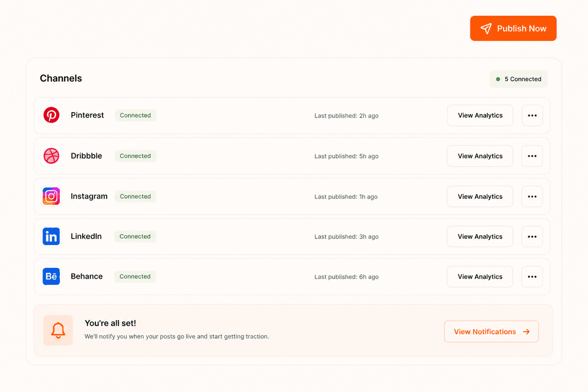Screen dimensions: 588x392
Task: Click the LinkedIn logo icon
Action: pyautogui.click(x=51, y=236)
